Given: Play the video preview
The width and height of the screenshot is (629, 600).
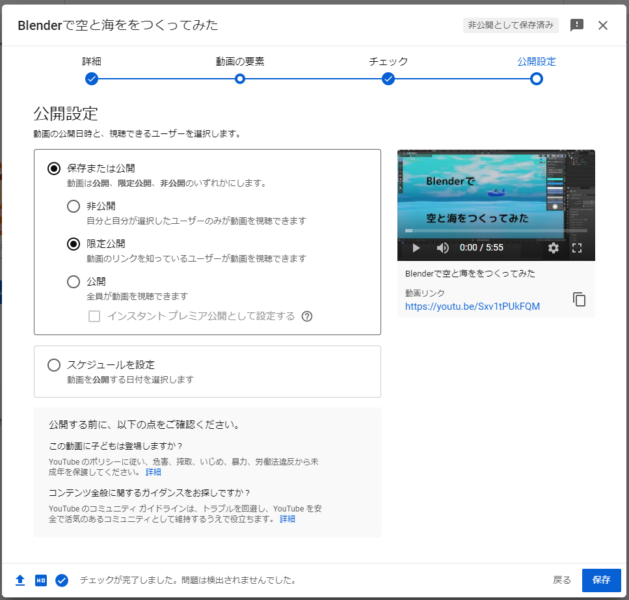Looking at the screenshot, I should pyautogui.click(x=416, y=248).
